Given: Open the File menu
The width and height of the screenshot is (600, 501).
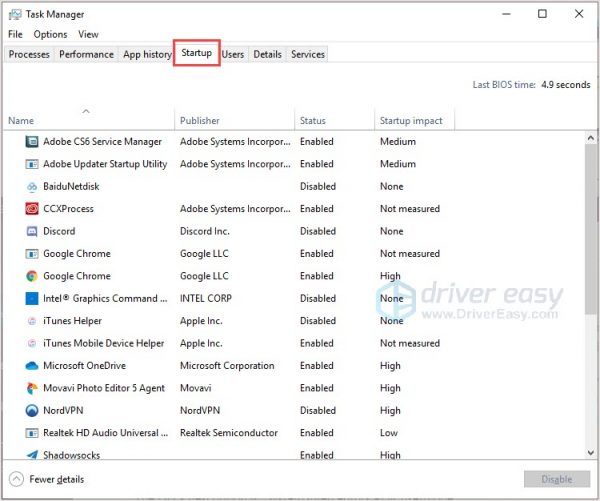Looking at the screenshot, I should pyautogui.click(x=15, y=34).
